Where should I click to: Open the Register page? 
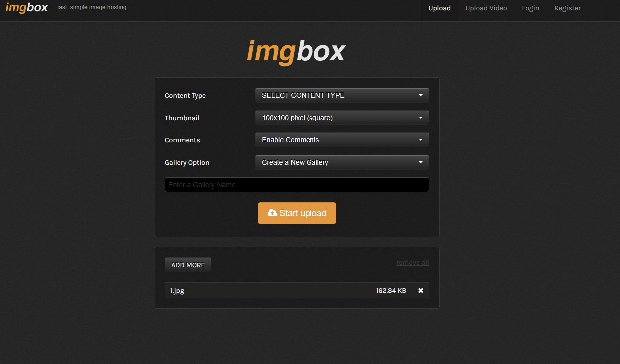click(567, 8)
